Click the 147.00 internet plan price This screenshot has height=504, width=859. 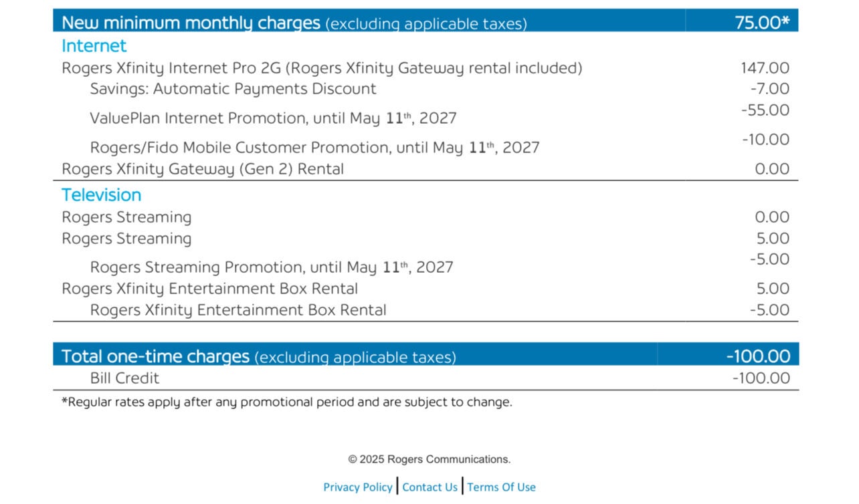coord(765,68)
